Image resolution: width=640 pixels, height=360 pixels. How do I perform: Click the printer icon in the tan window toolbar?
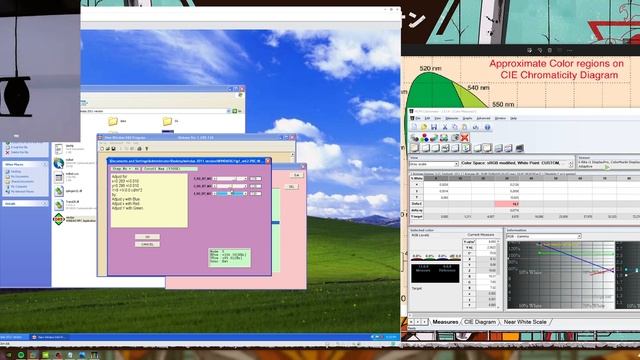139,149
